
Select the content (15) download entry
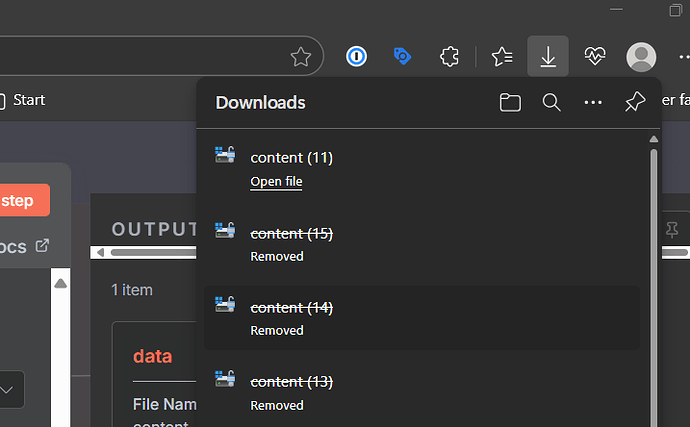click(x=291, y=233)
